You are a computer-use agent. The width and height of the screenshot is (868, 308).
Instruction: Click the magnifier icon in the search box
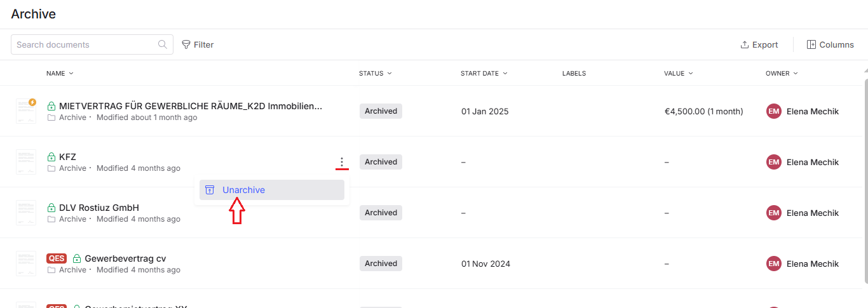[x=163, y=44]
